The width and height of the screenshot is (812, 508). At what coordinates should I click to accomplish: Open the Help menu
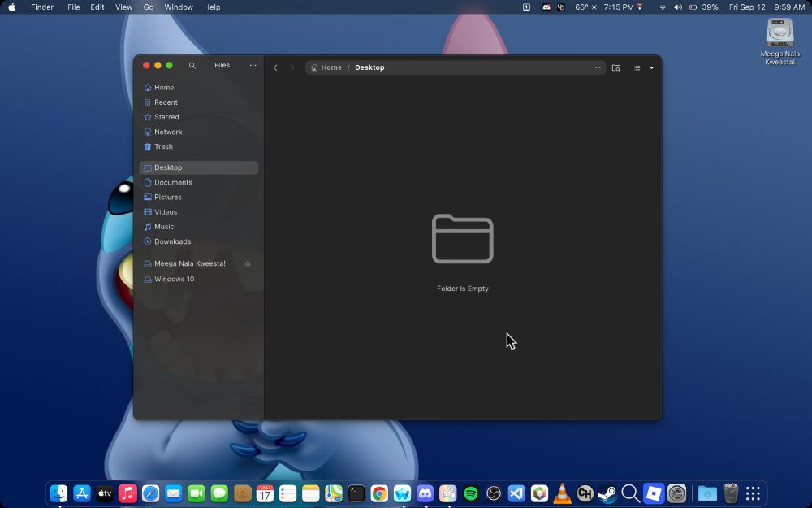click(212, 7)
